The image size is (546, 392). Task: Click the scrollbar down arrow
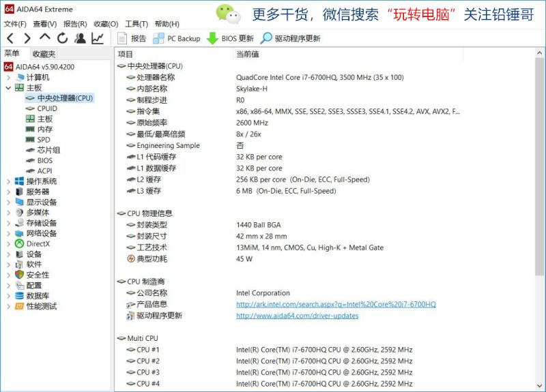pyautogui.click(x=539, y=386)
